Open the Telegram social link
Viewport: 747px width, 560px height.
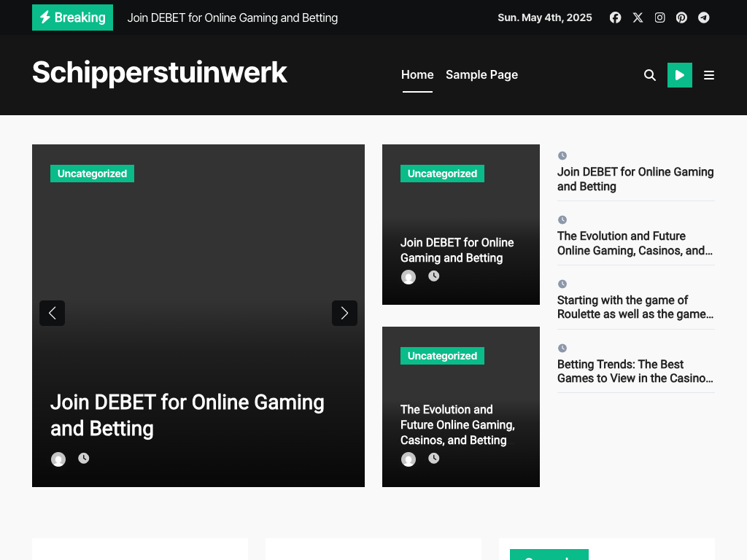tap(704, 17)
